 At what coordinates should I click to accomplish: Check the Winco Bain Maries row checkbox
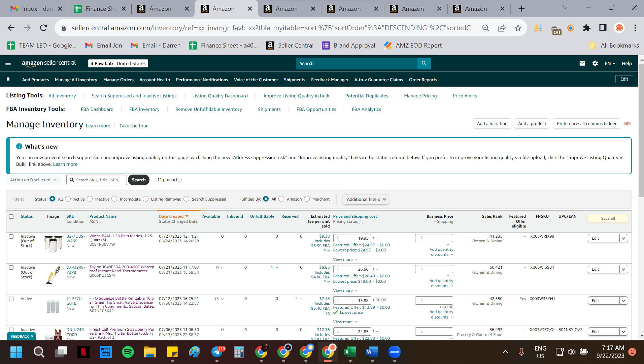11,236
